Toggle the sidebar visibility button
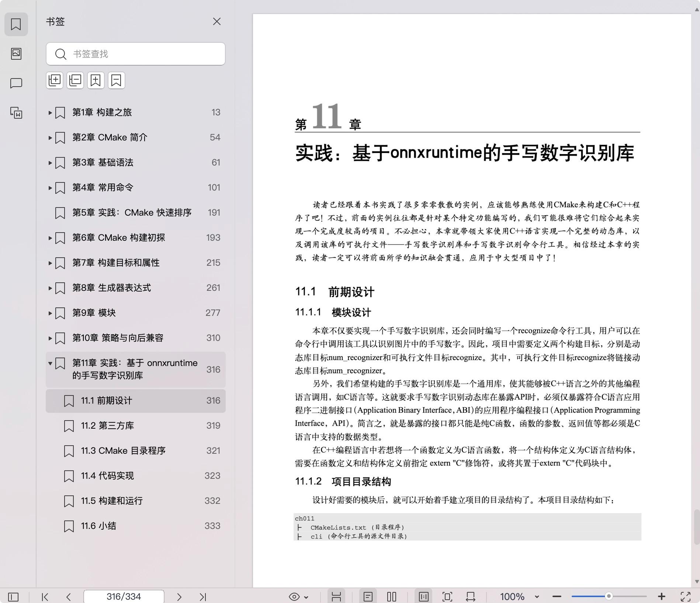 (x=13, y=597)
